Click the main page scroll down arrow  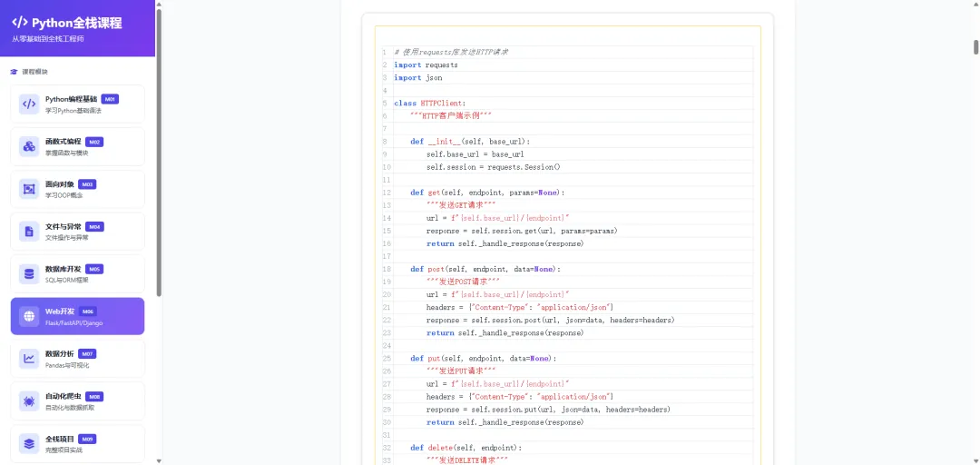pyautogui.click(x=975, y=460)
